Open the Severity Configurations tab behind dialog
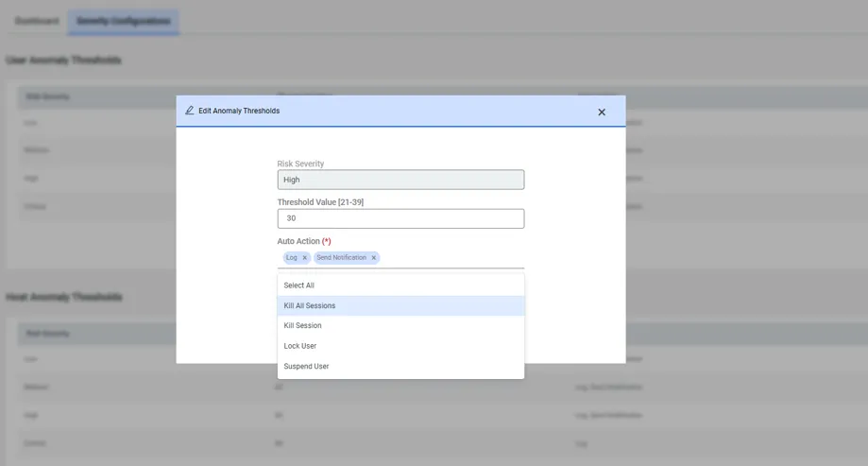Viewport: 868px width, 466px height. coord(124,21)
